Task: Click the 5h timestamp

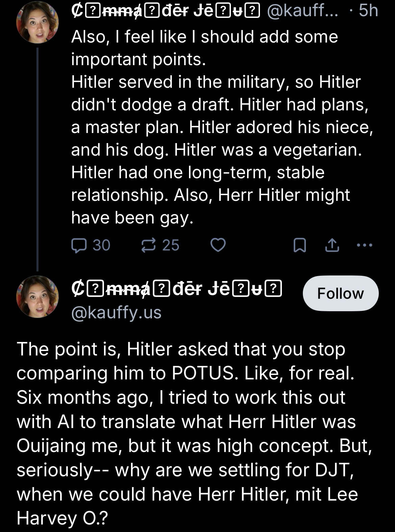Action: (368, 11)
